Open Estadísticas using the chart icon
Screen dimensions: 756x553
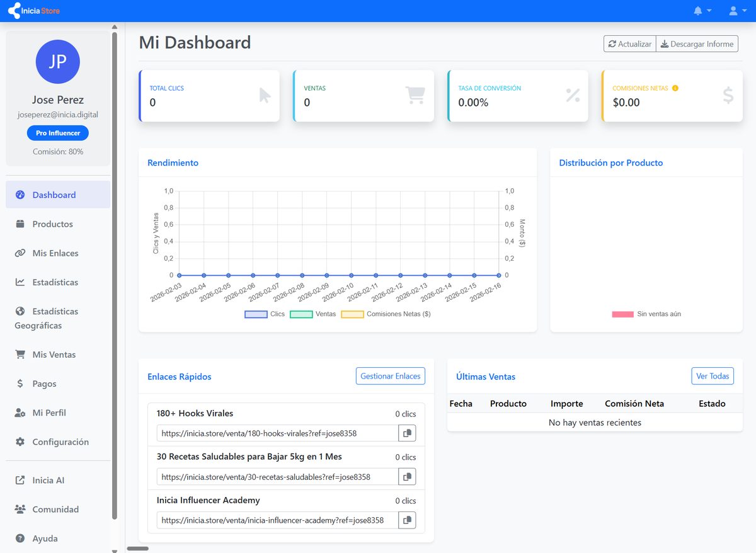pyautogui.click(x=21, y=282)
